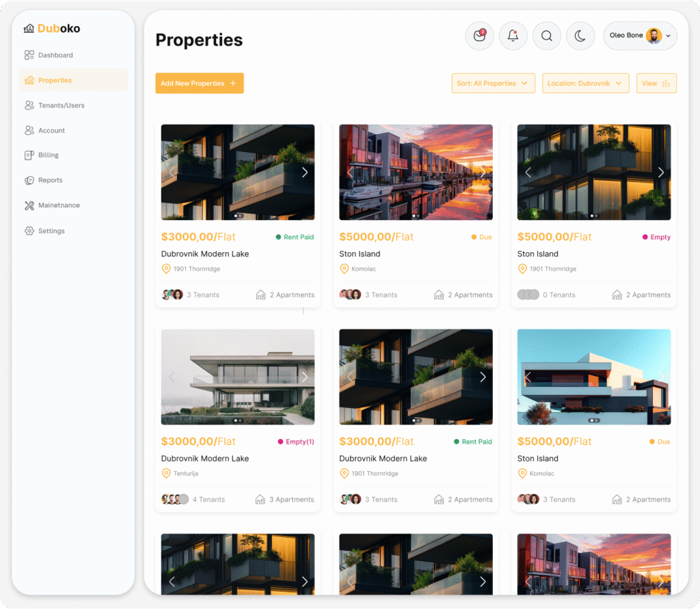Open Settings from sidebar
Image resolution: width=700 pixels, height=609 pixels.
[x=44, y=231]
